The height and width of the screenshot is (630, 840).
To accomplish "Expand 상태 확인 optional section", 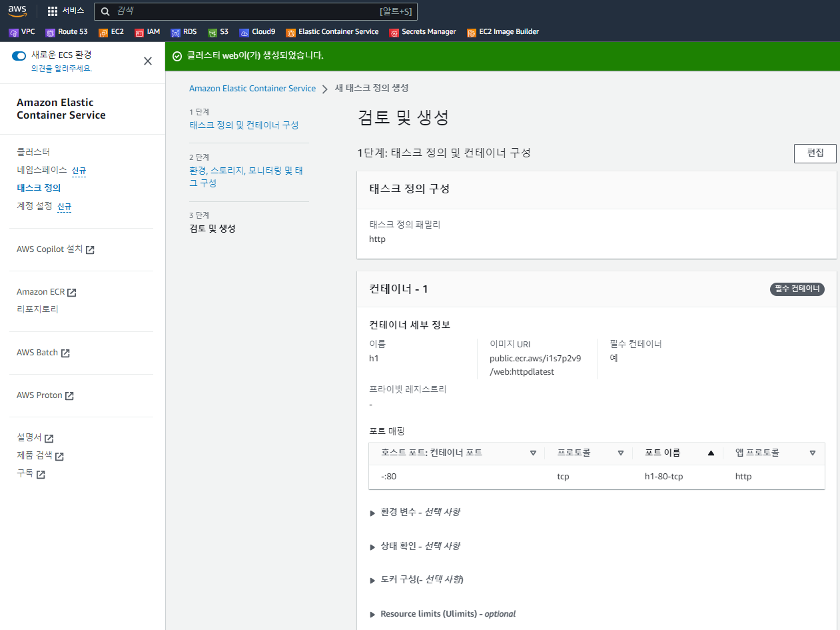I will click(414, 546).
